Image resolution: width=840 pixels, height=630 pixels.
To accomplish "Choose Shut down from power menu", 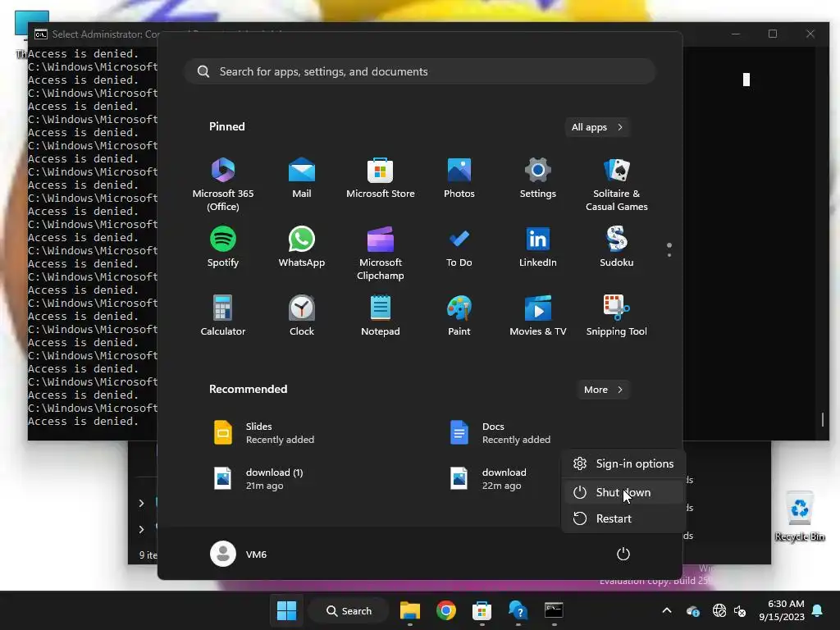I will (624, 492).
